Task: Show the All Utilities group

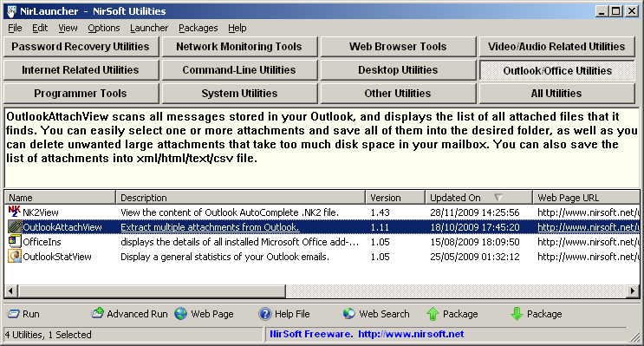Action: click(x=556, y=94)
